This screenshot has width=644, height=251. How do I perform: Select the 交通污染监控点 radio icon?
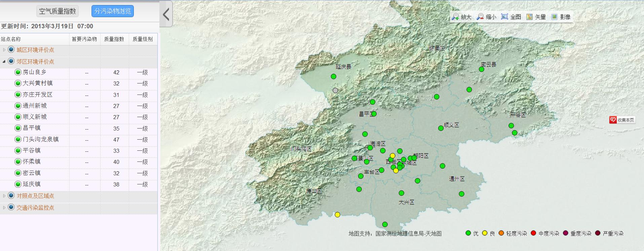tap(11, 207)
